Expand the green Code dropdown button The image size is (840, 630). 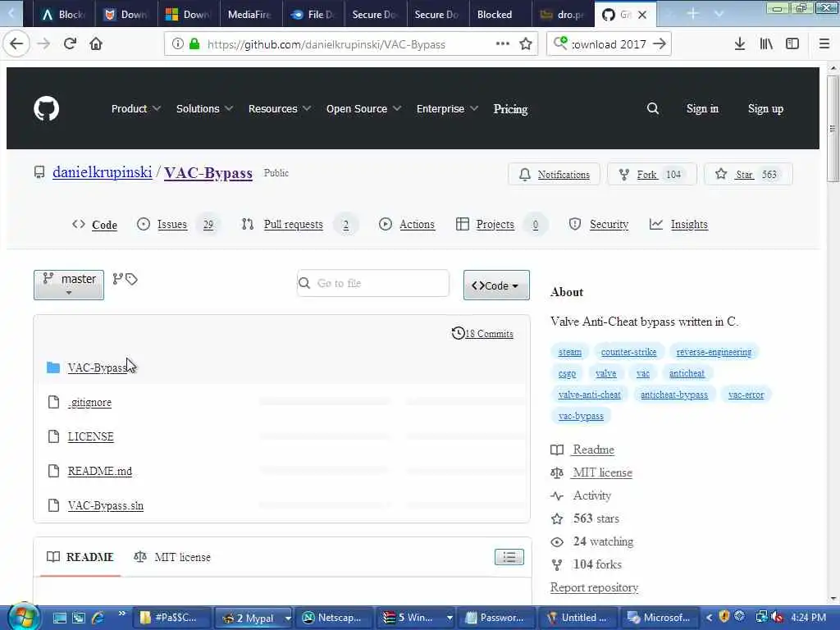click(x=496, y=285)
